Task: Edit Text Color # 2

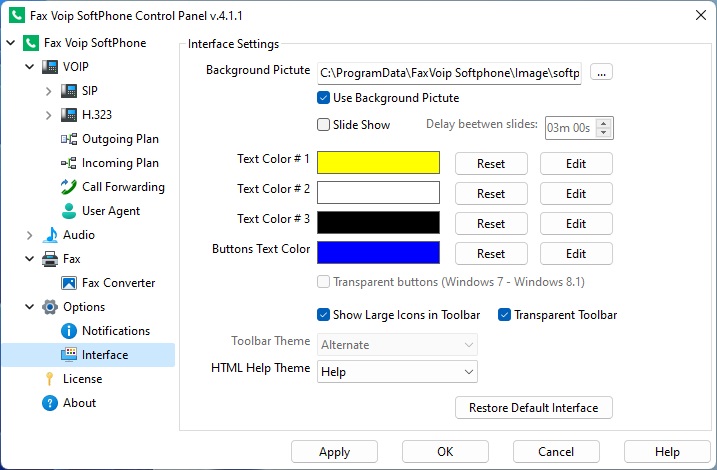Action: [x=576, y=194]
